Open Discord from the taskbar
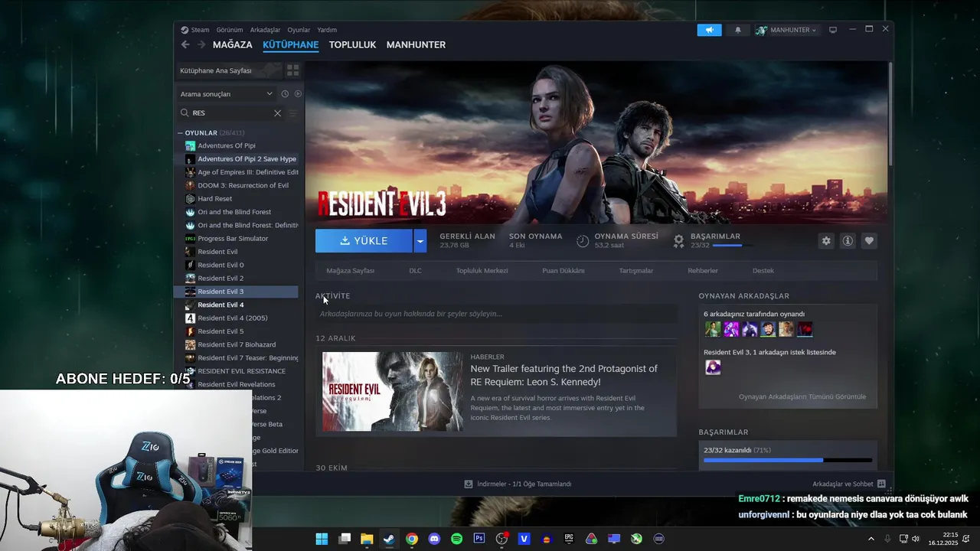 434,539
